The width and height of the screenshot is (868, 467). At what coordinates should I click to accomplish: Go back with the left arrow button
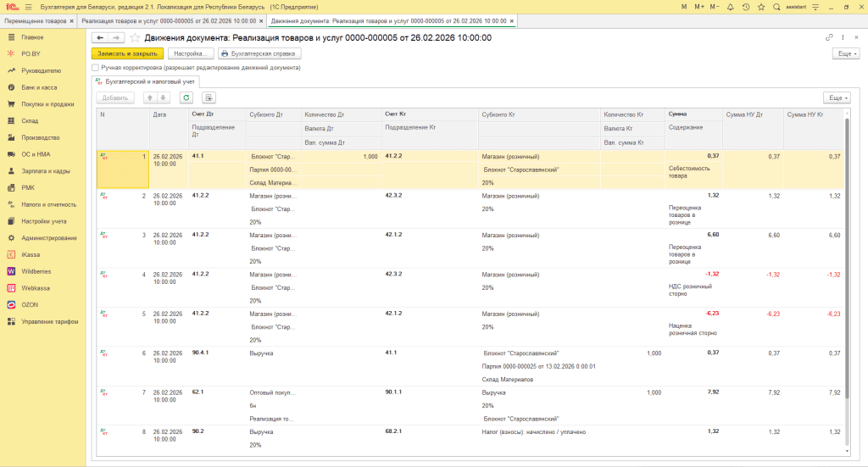point(99,38)
